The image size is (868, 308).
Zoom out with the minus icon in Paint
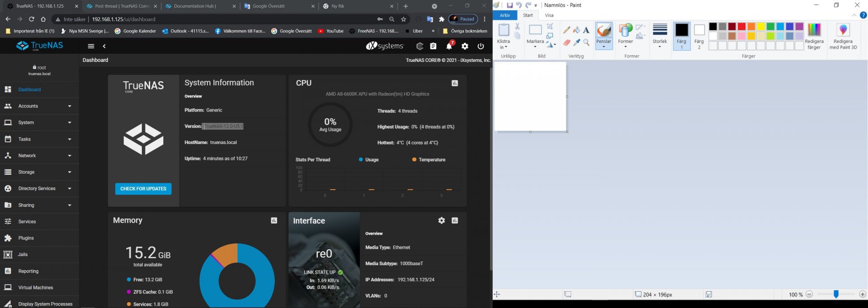(x=809, y=294)
